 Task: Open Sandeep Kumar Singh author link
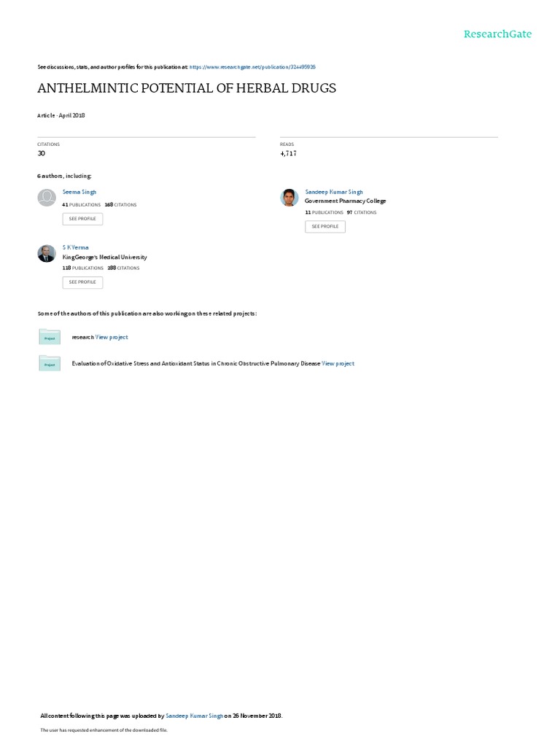[x=334, y=192]
